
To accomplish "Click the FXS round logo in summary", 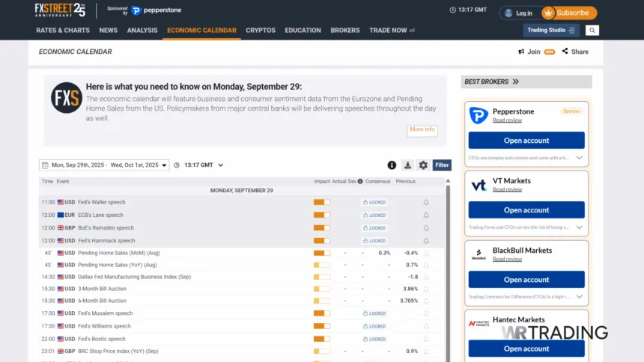I will 67,98.
